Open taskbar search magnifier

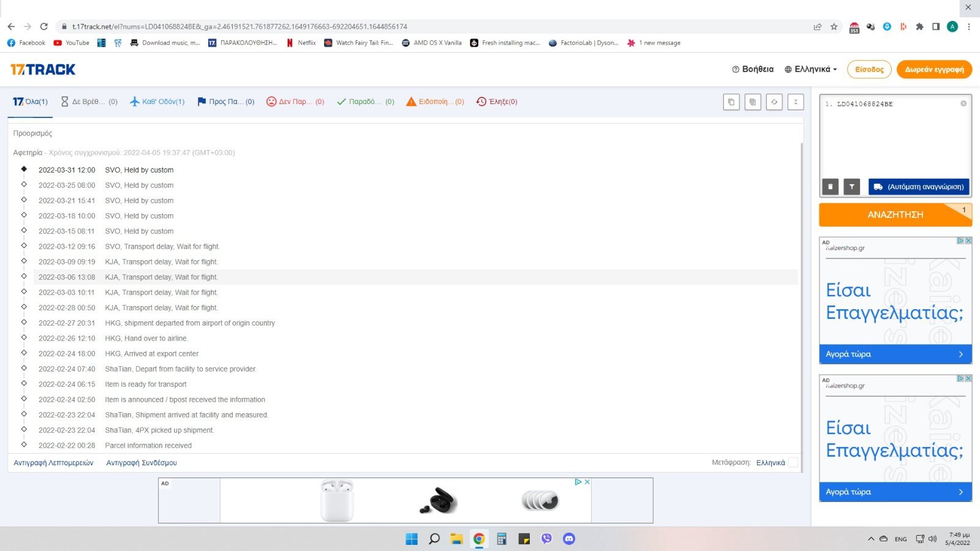[x=434, y=539]
